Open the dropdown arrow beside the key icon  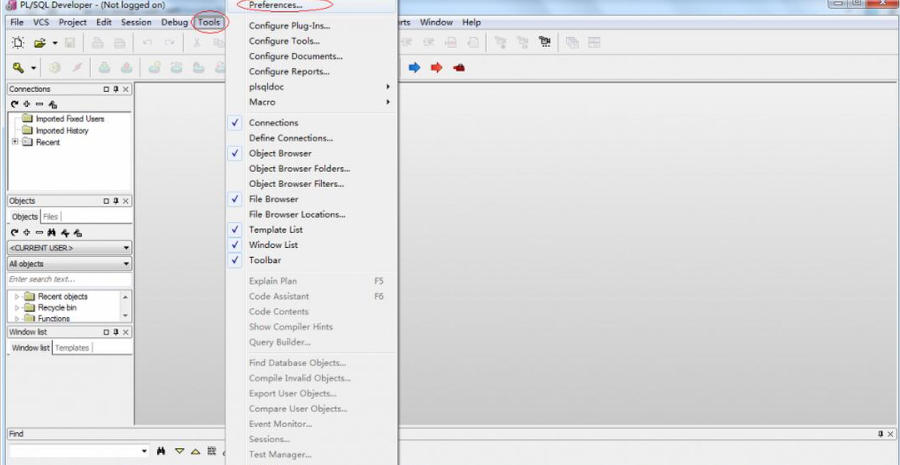[33, 68]
